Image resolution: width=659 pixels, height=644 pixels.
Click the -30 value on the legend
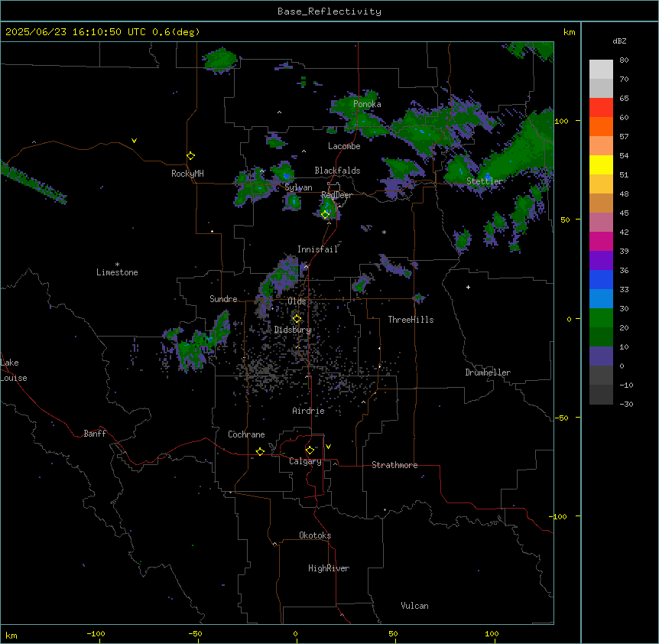click(626, 404)
